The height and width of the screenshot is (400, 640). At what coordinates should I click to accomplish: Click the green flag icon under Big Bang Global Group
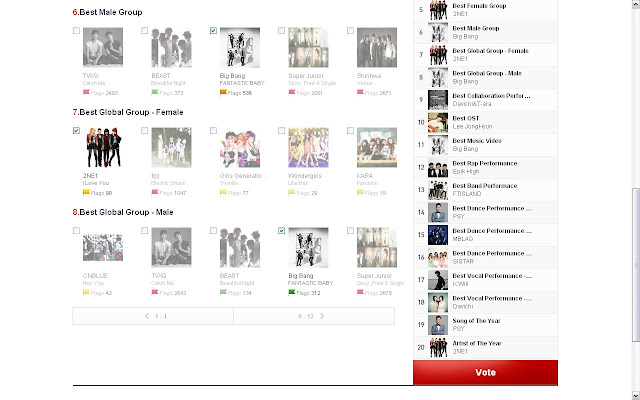pos(292,292)
